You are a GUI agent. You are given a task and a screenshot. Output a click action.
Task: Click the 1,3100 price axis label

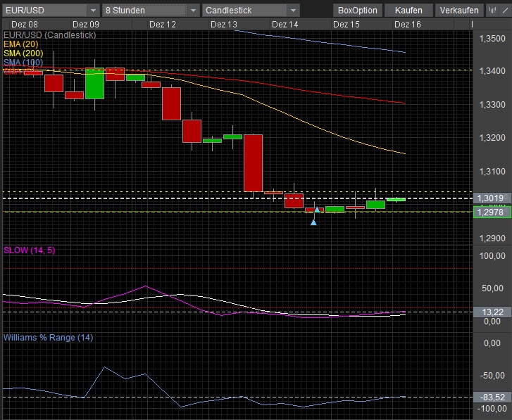click(492, 171)
